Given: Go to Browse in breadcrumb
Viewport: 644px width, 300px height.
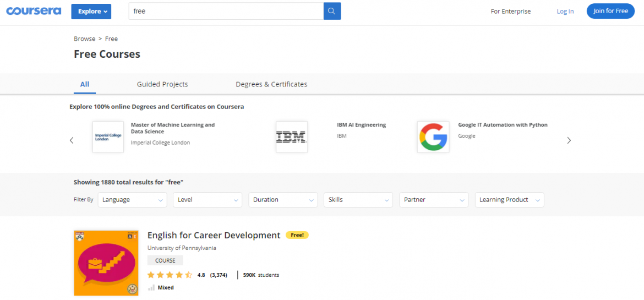Looking at the screenshot, I should [x=85, y=39].
